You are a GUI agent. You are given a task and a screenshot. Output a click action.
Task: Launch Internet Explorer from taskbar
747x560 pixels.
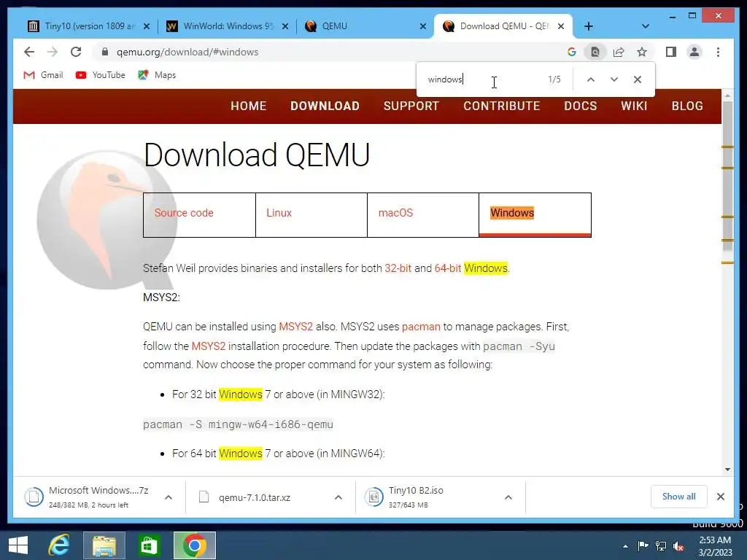click(59, 545)
